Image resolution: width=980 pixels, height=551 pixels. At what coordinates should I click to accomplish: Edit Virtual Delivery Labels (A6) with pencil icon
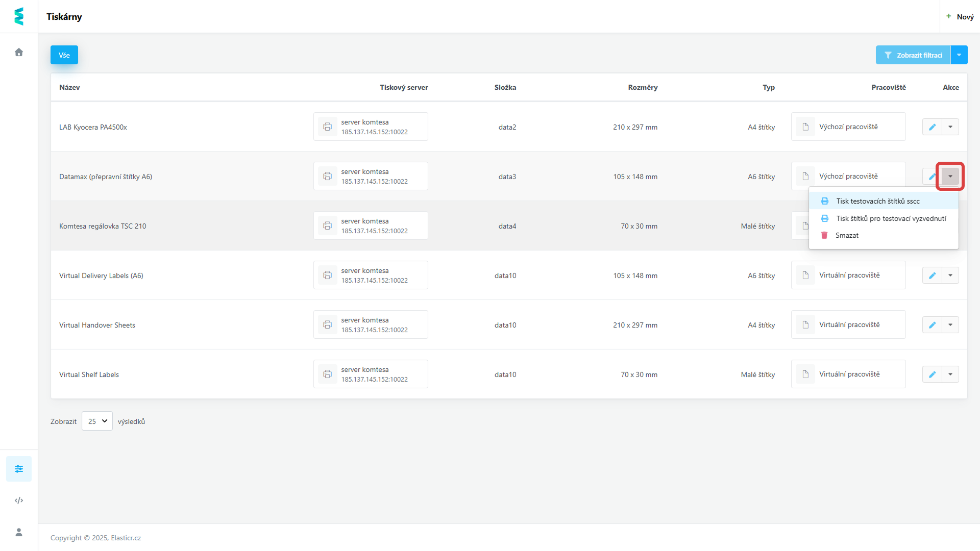(932, 275)
